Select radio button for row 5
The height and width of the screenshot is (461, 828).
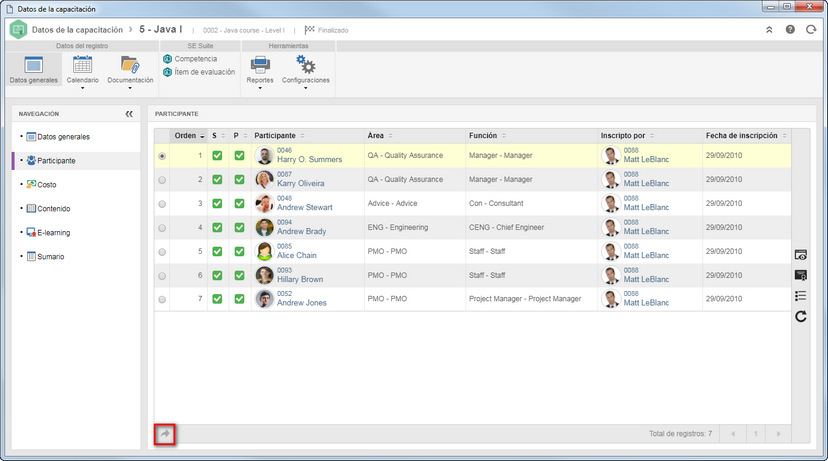[162, 252]
